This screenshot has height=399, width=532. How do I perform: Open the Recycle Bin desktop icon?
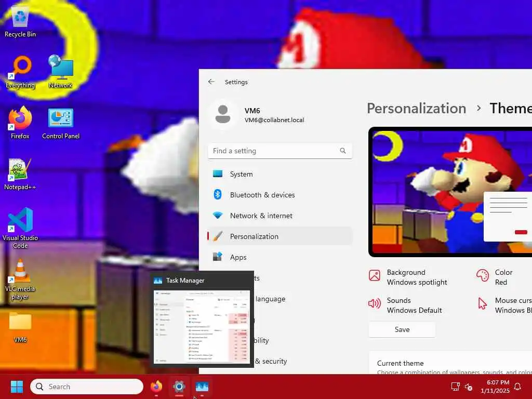20,22
